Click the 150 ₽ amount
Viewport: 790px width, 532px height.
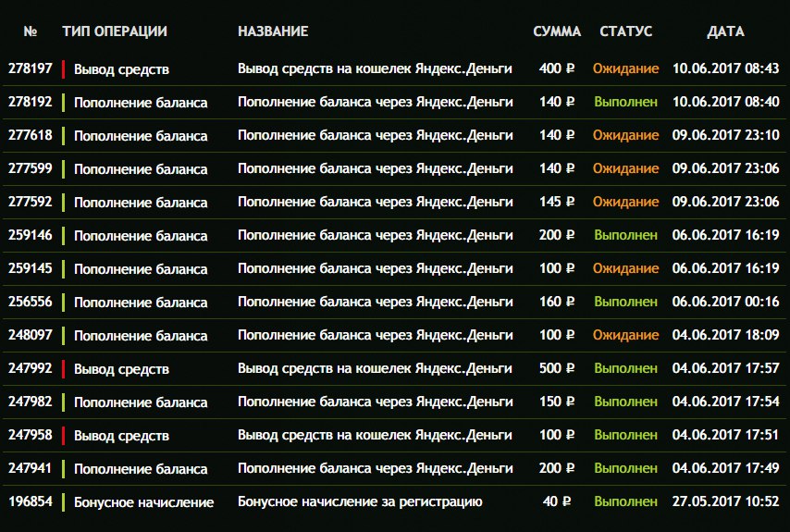557,402
